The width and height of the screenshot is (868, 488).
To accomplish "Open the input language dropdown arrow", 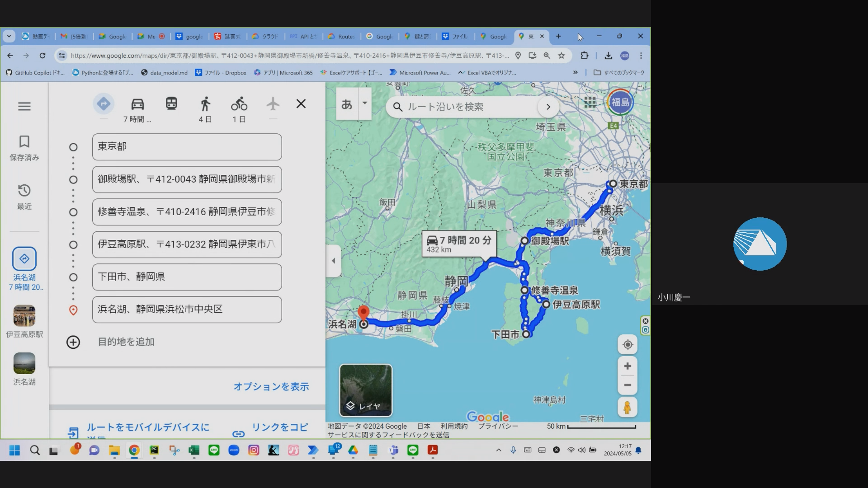I will (364, 103).
